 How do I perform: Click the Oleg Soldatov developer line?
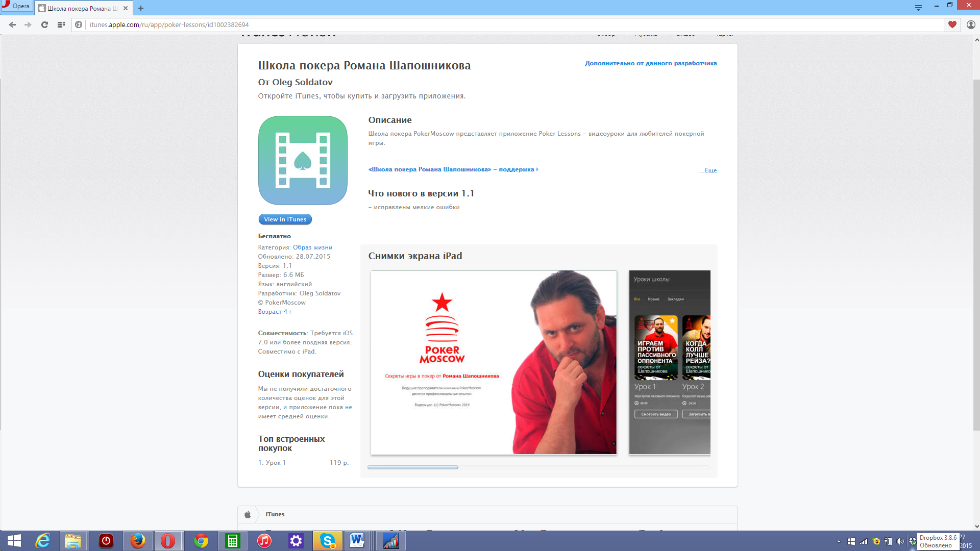[x=295, y=82]
